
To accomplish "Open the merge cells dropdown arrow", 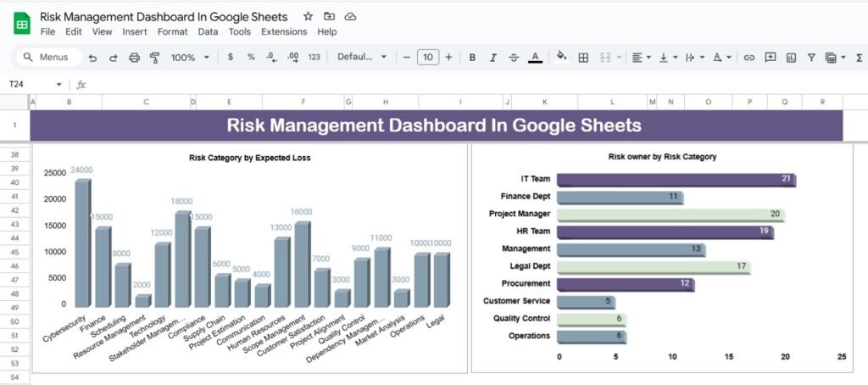I will click(x=619, y=57).
